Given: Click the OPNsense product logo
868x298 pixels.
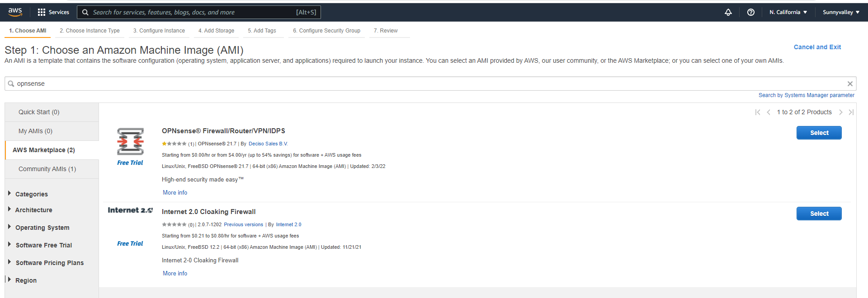Looking at the screenshot, I should (130, 141).
